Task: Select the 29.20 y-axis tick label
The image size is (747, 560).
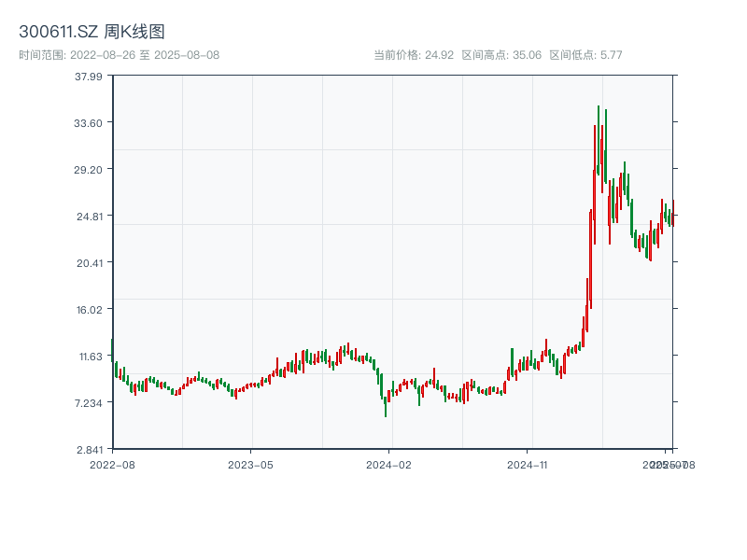Action: click(90, 170)
